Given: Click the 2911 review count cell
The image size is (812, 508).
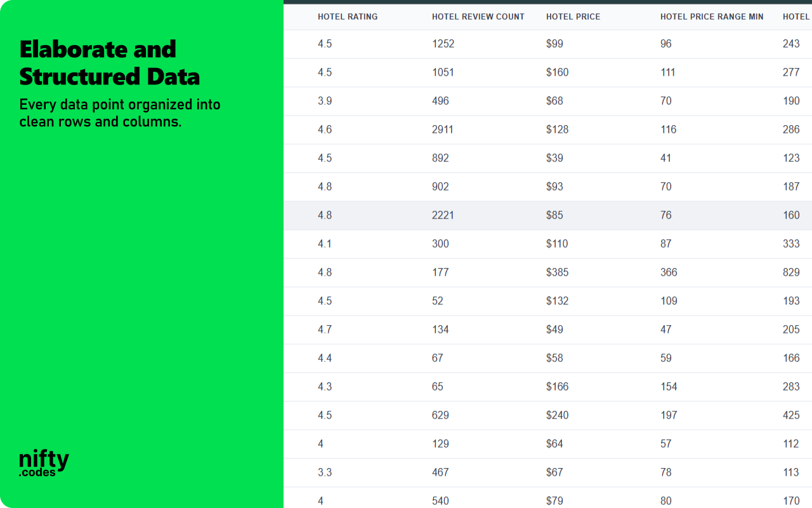Looking at the screenshot, I should [x=443, y=130].
